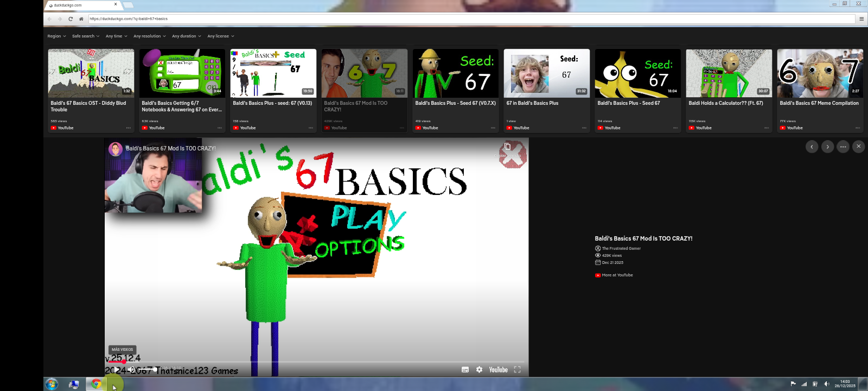Click the copy link icon in player

coord(507,147)
